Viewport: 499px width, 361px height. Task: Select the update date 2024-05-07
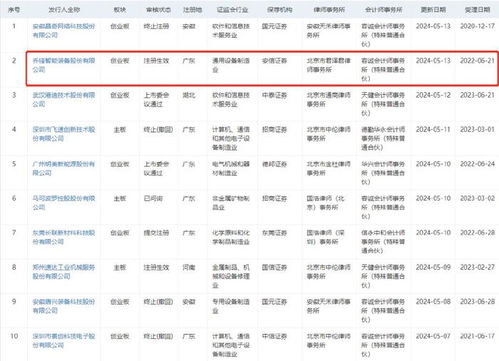(x=433, y=336)
